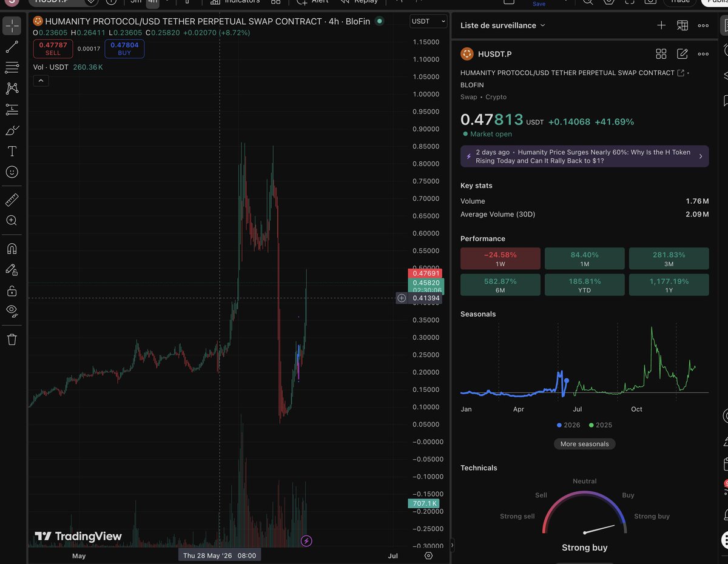Select the 1M performance cell
The width and height of the screenshot is (728, 564).
coord(585,258)
